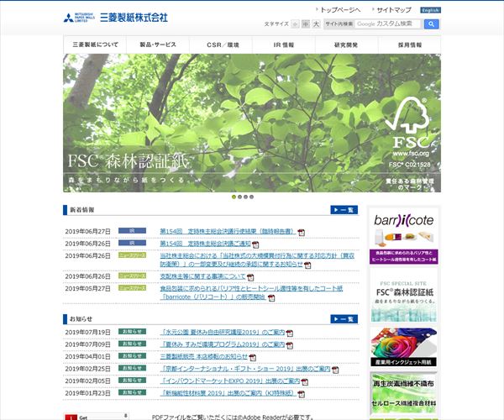This screenshot has width=504, height=420.
Task: View all 新着情報 via 一覧 button
Action: [344, 210]
